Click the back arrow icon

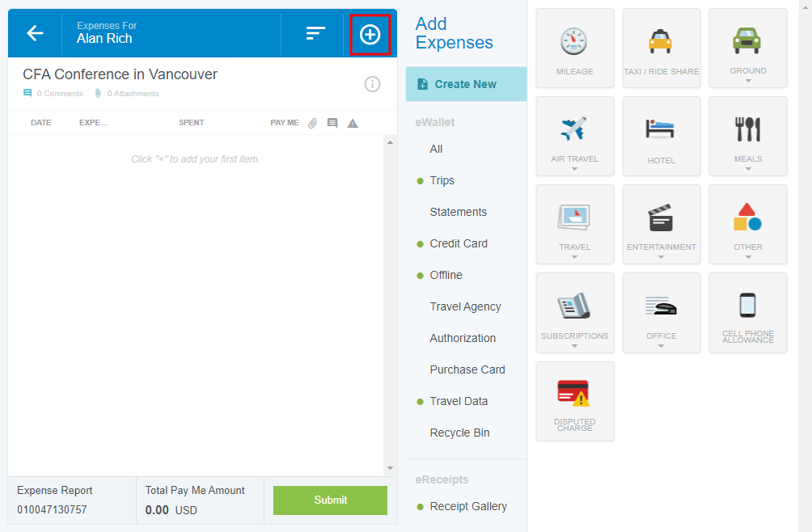pos(35,33)
